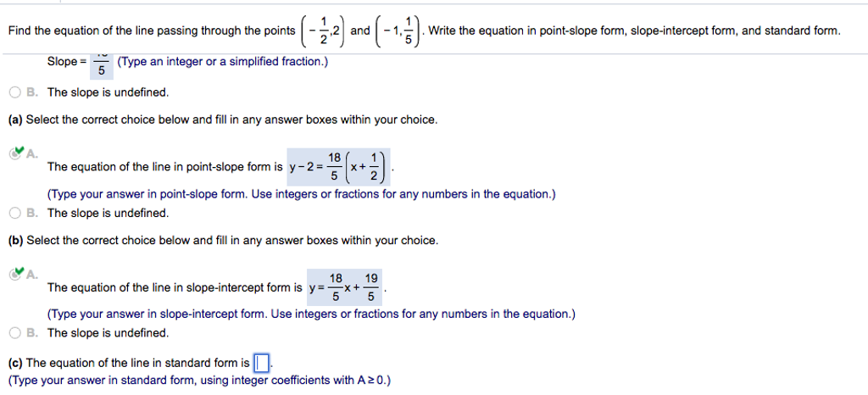The width and height of the screenshot is (868, 395).
Task: Click the first point (-1/2, 2) in the problem
Action: click(x=322, y=31)
